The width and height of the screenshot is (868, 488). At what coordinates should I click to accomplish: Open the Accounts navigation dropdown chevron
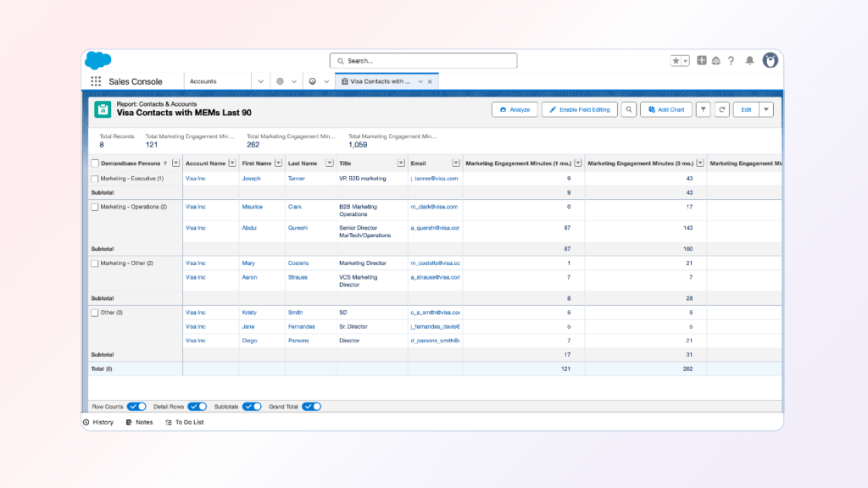[x=260, y=81]
